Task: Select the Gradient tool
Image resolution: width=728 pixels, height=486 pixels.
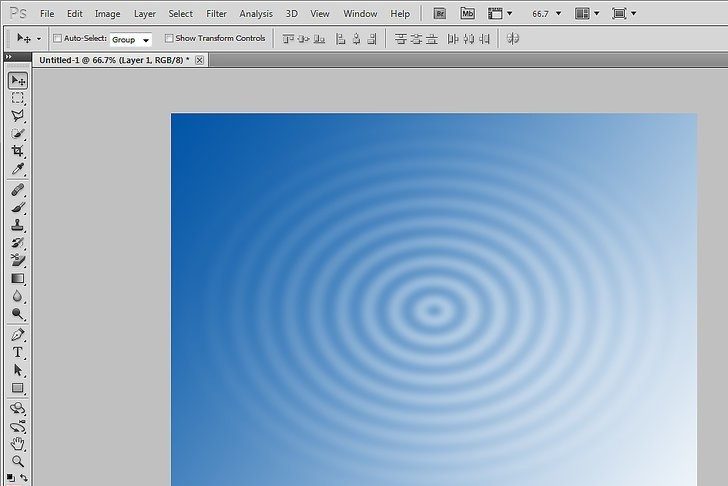Action: (18, 279)
